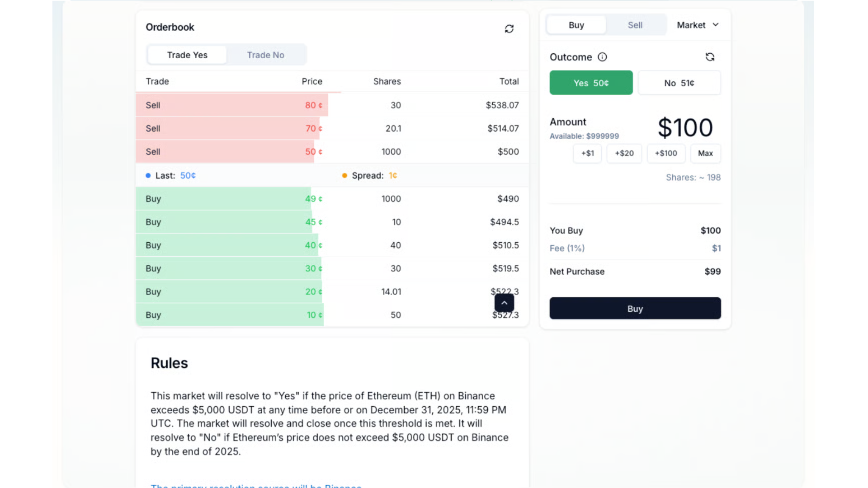The width and height of the screenshot is (868, 488).
Task: Switch orderbook to Trade No
Action: click(265, 55)
